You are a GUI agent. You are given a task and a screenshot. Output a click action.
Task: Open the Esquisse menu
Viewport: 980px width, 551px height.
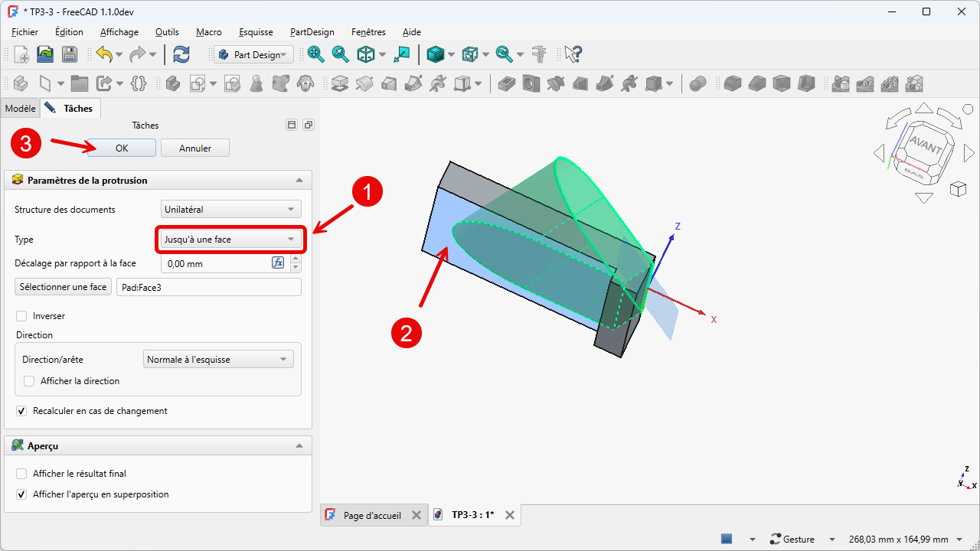[256, 32]
